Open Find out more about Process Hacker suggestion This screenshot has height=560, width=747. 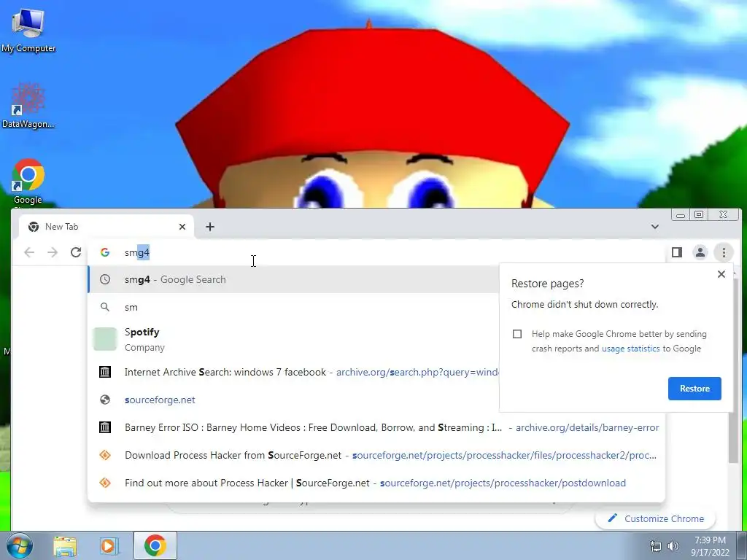point(376,483)
